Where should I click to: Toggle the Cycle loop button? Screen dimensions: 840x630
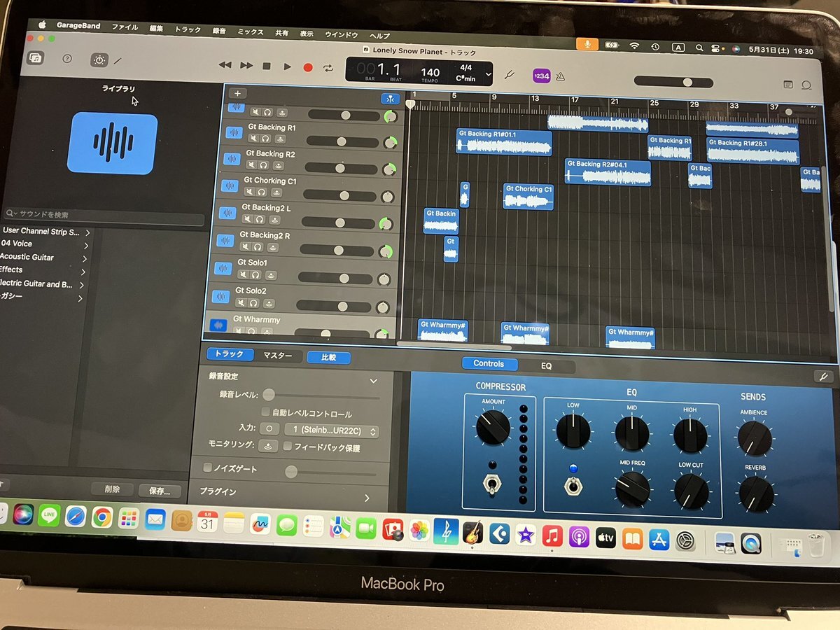click(328, 68)
